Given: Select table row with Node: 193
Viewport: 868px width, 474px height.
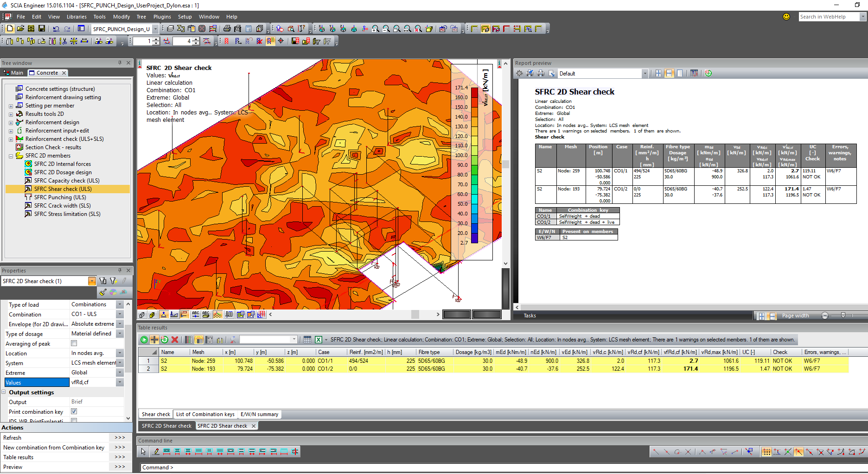Looking at the screenshot, I should [x=493, y=369].
